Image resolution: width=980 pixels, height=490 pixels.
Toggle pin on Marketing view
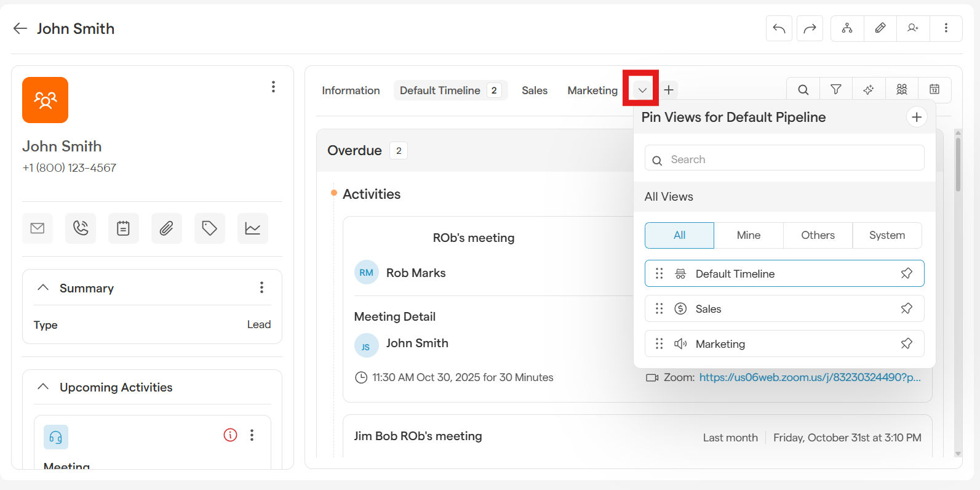pyautogui.click(x=906, y=343)
